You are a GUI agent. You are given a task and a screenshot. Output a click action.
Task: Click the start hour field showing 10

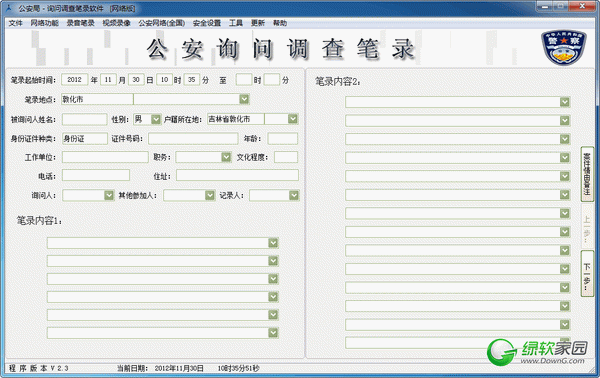tap(165, 80)
